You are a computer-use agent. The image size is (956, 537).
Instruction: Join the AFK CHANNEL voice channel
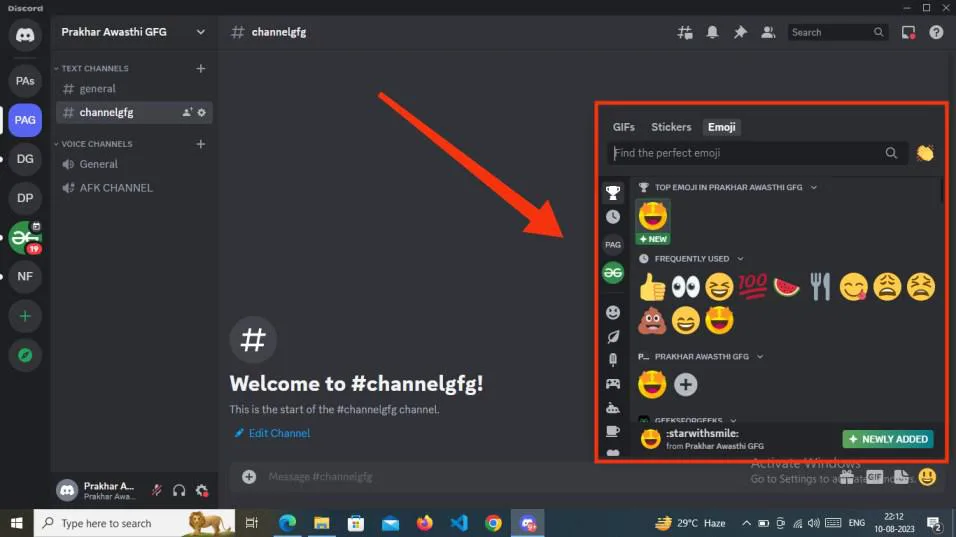[x=134, y=188]
